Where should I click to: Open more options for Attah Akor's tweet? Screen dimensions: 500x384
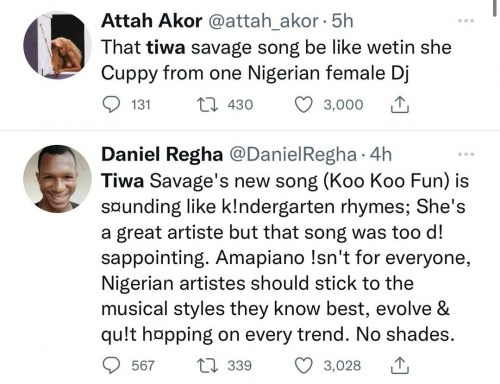(466, 21)
